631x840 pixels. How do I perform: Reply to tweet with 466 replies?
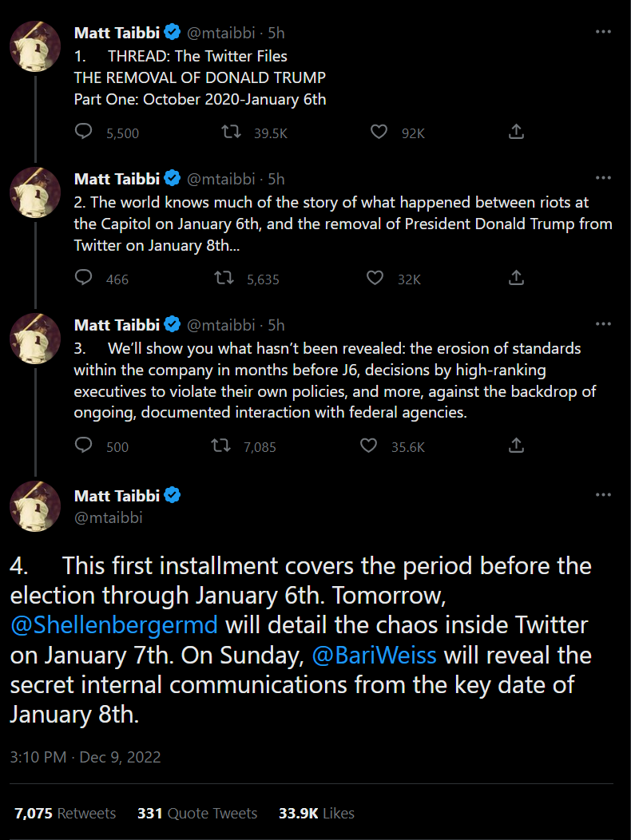click(84, 279)
